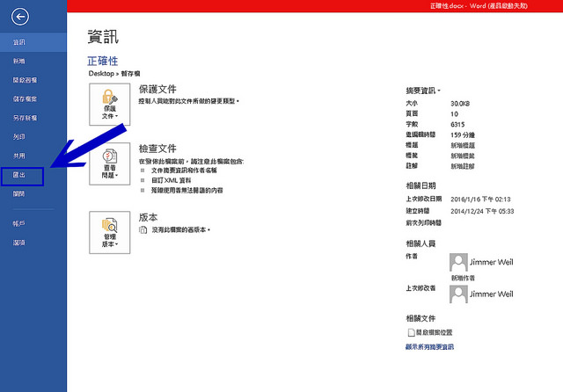Click 關閉 in the sidebar

19,195
